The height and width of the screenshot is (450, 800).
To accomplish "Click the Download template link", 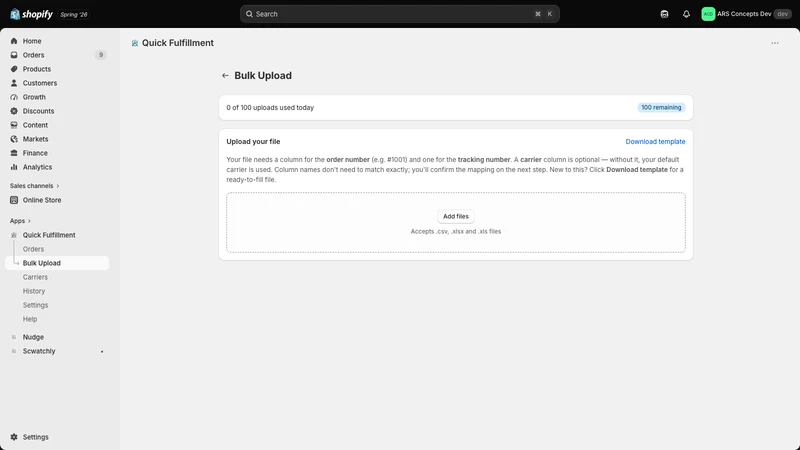I will tap(655, 142).
